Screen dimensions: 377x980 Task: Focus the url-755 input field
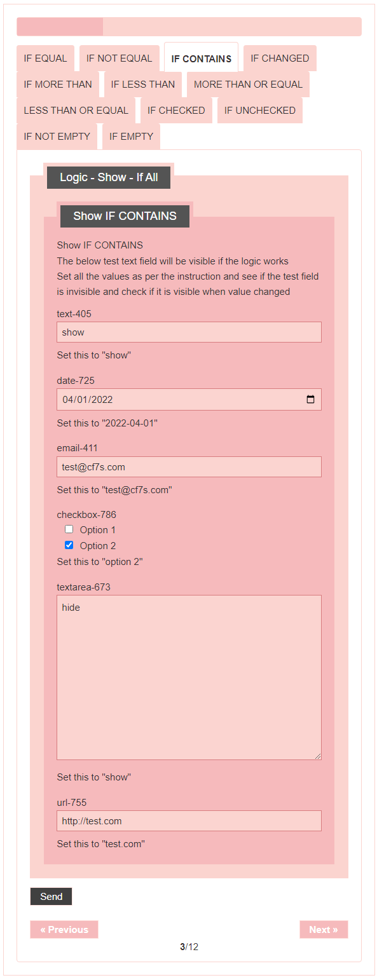[x=189, y=821]
